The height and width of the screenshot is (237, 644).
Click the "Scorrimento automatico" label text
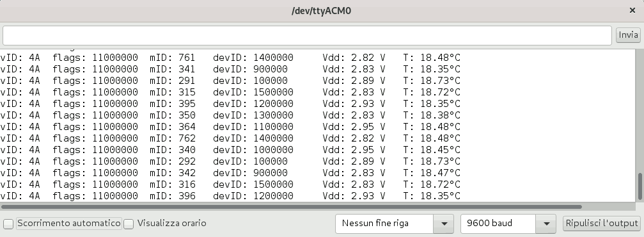click(69, 224)
